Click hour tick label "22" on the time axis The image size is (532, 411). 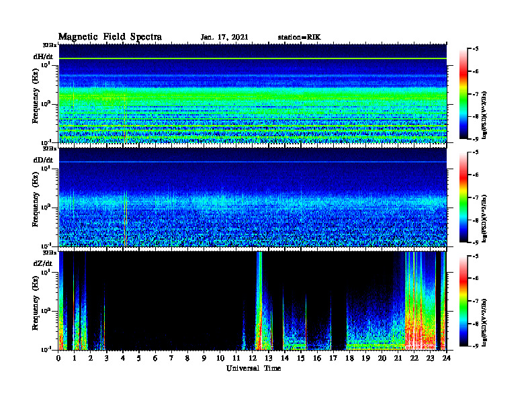[x=414, y=358]
